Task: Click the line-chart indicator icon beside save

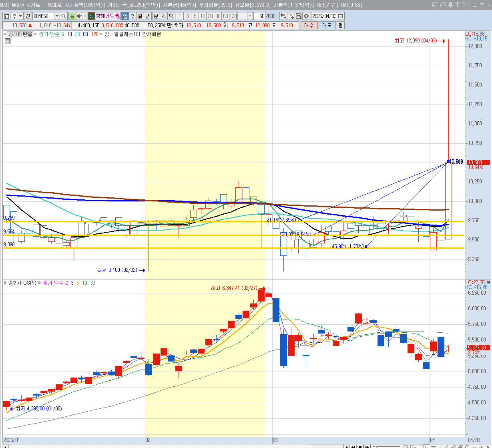Action: pos(291,16)
